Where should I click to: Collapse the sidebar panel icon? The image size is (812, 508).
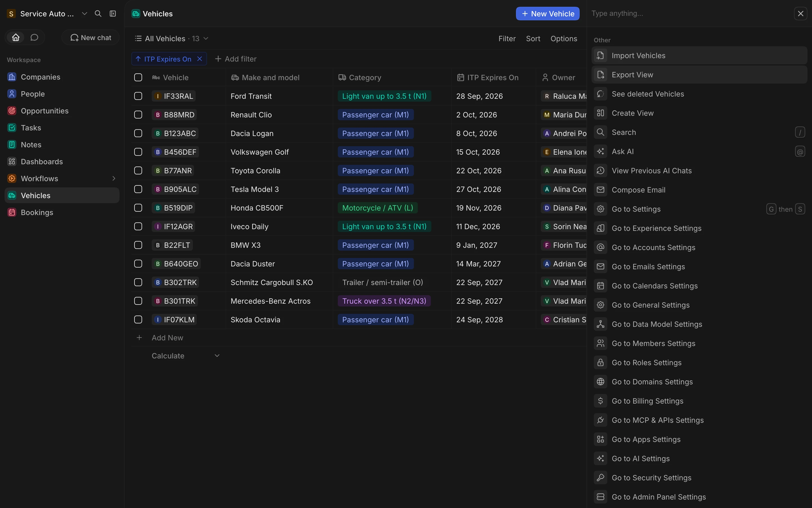pyautogui.click(x=113, y=14)
